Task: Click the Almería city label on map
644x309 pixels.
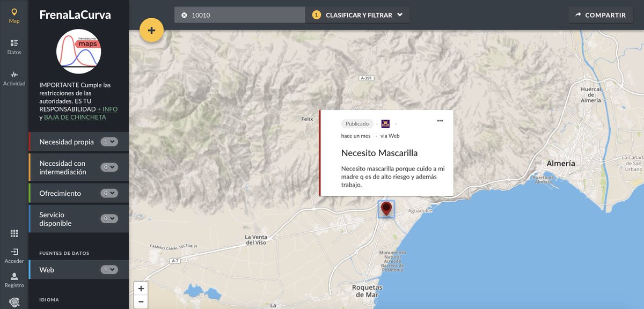Action: coord(561,164)
